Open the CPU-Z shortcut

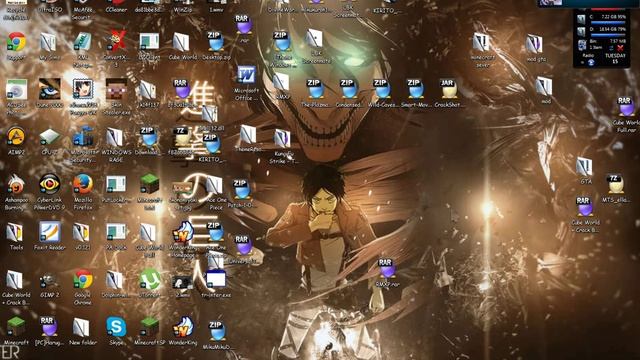pyautogui.click(x=49, y=137)
